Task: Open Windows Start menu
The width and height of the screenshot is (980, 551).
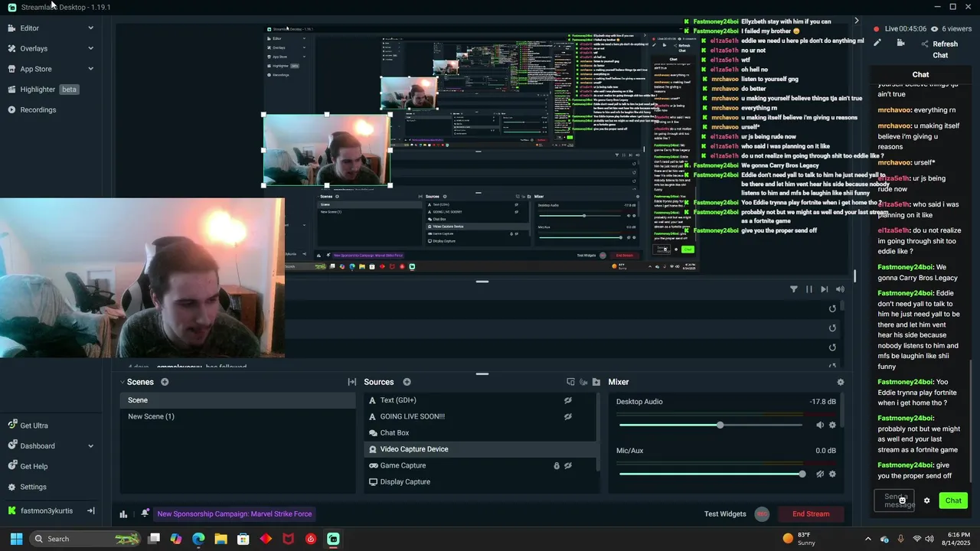Action: point(16,539)
